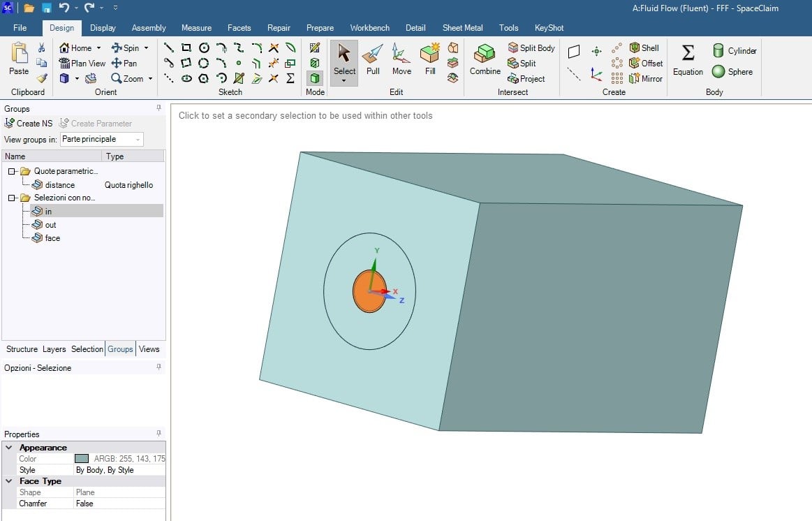The image size is (812, 521).
Task: Click the Split tool in Intersect
Action: click(x=522, y=63)
